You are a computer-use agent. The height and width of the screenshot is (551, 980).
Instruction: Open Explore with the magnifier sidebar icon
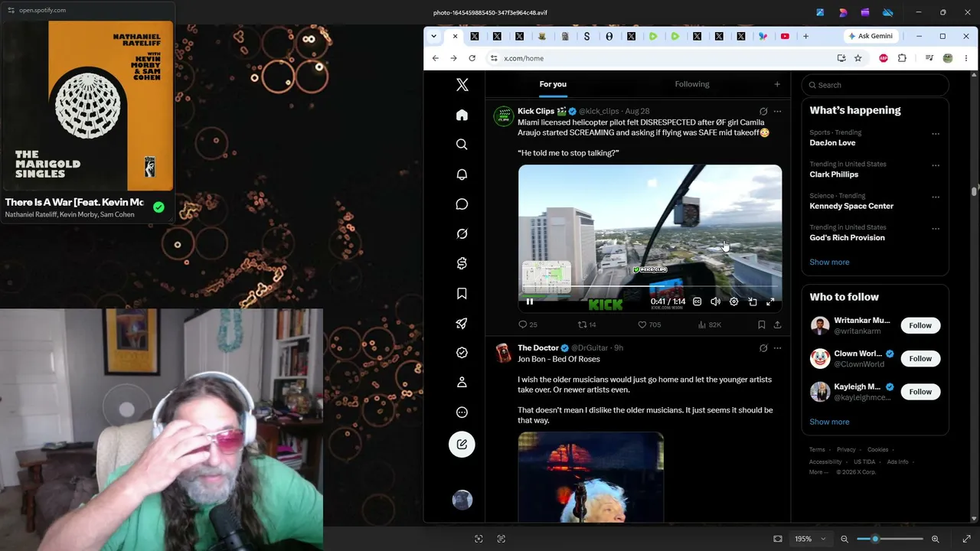click(462, 145)
